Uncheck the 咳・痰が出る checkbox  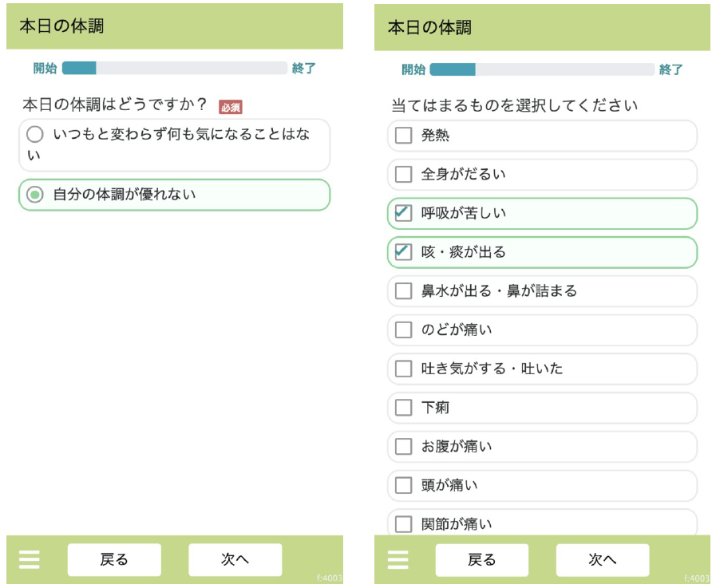click(x=404, y=252)
